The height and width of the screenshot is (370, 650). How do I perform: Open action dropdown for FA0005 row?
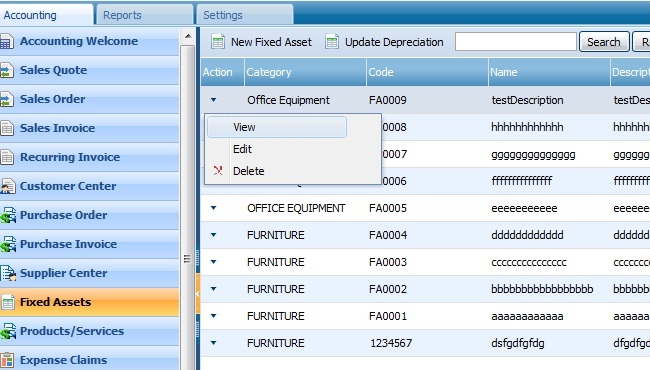point(213,208)
